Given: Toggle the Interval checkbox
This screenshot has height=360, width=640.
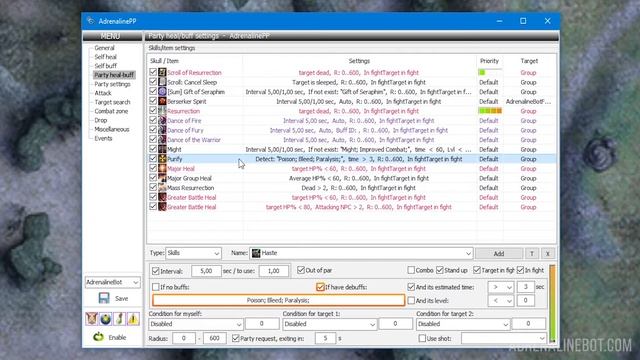Looking at the screenshot, I should (156, 271).
